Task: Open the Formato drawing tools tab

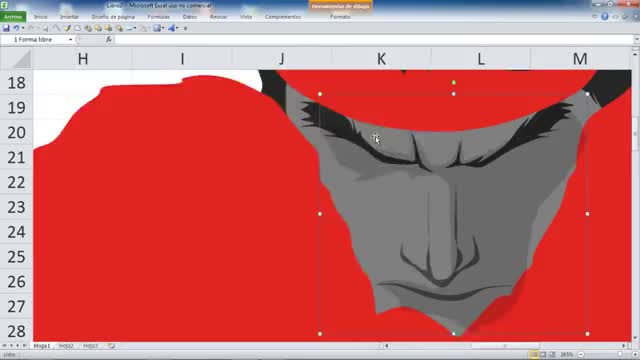Action: [340, 17]
